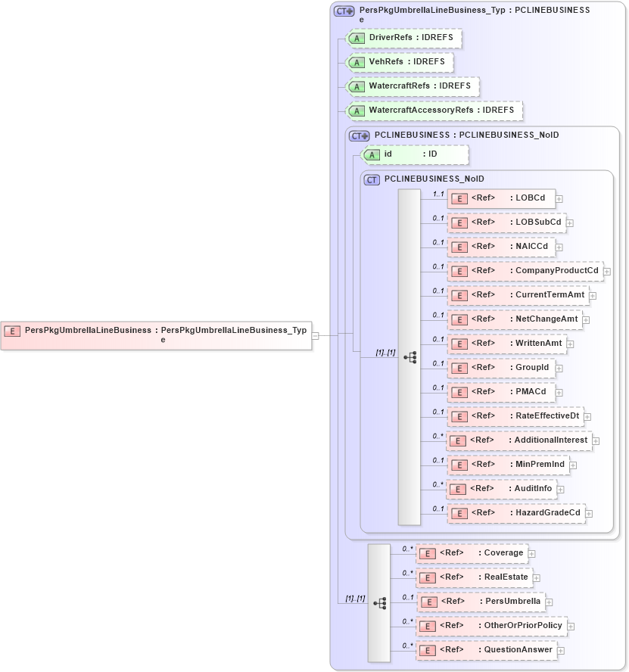The height and width of the screenshot is (672, 629).
Task: Click the E icon of the LOBCd reference
Action: [x=459, y=198]
